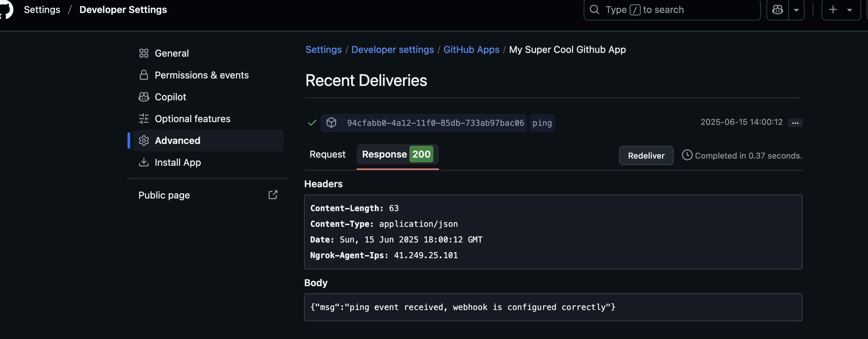Navigate to GitHub Apps breadcrumb link
The height and width of the screenshot is (339, 868).
[x=472, y=49]
